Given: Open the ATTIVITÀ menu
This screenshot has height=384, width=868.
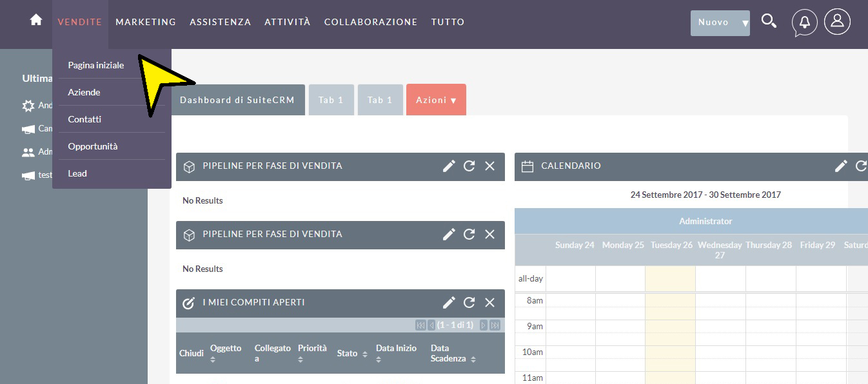Looking at the screenshot, I should coord(288,22).
